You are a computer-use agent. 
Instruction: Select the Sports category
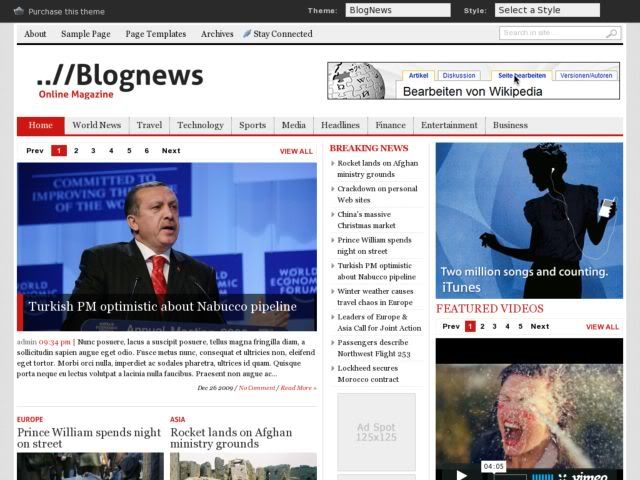[253, 125]
